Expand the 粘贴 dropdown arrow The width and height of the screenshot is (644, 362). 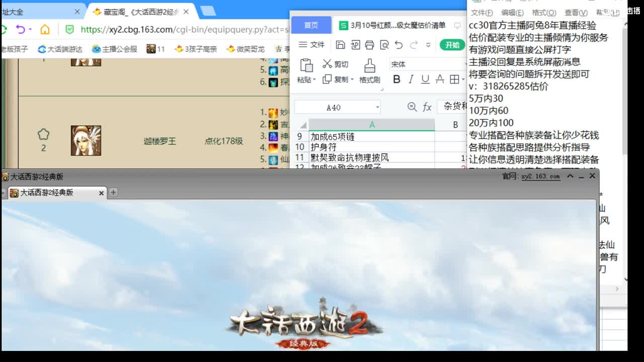314,80
